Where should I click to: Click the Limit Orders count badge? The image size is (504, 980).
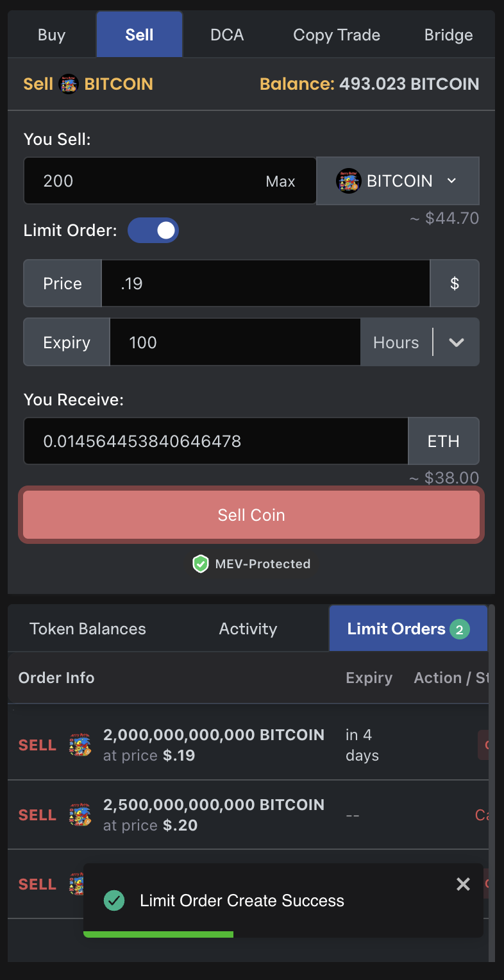pos(459,629)
